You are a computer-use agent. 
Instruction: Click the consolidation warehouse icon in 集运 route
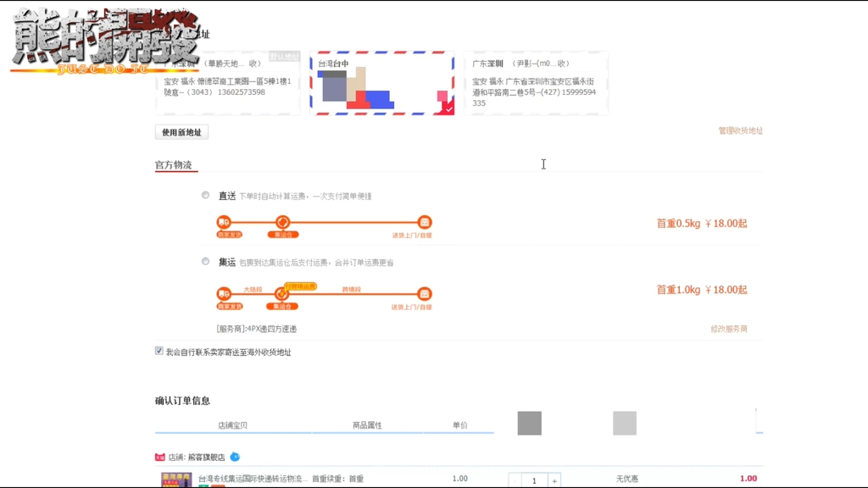pos(281,294)
